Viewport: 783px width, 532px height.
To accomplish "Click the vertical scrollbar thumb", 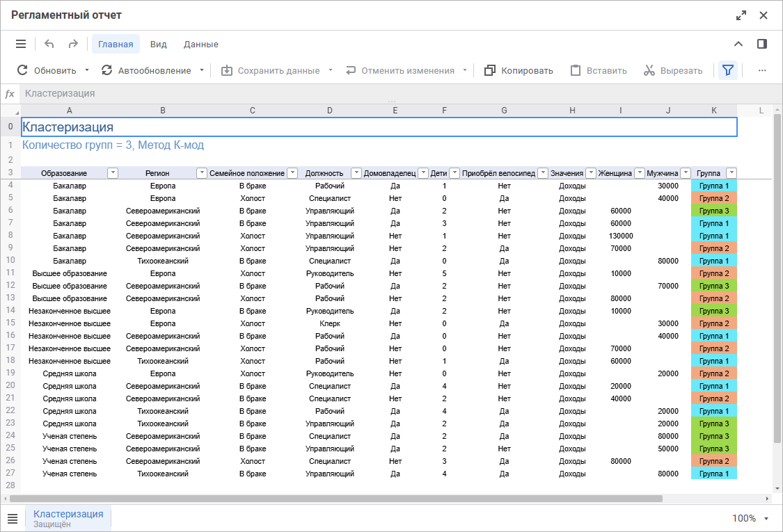I will tap(777, 278).
